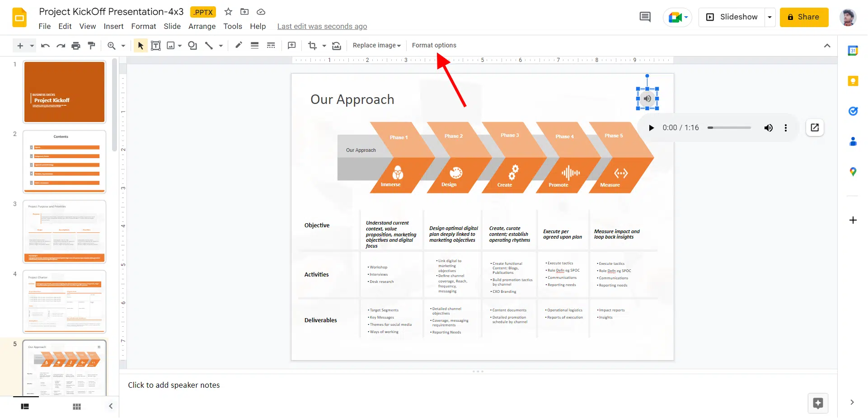
Task: Mute the audio player volume
Action: (768, 128)
